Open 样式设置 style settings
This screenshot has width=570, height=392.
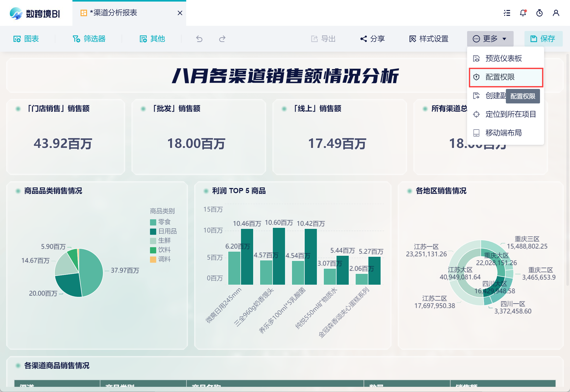point(429,39)
